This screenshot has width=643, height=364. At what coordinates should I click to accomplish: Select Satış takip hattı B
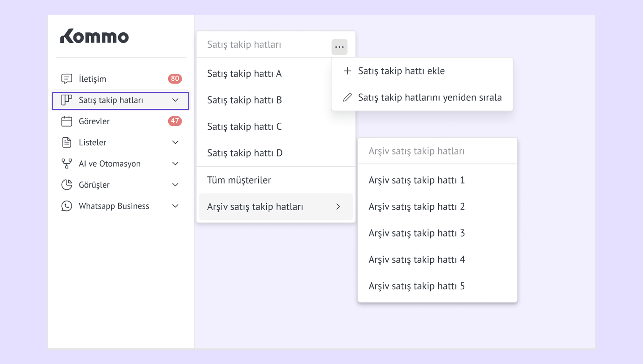click(x=244, y=100)
